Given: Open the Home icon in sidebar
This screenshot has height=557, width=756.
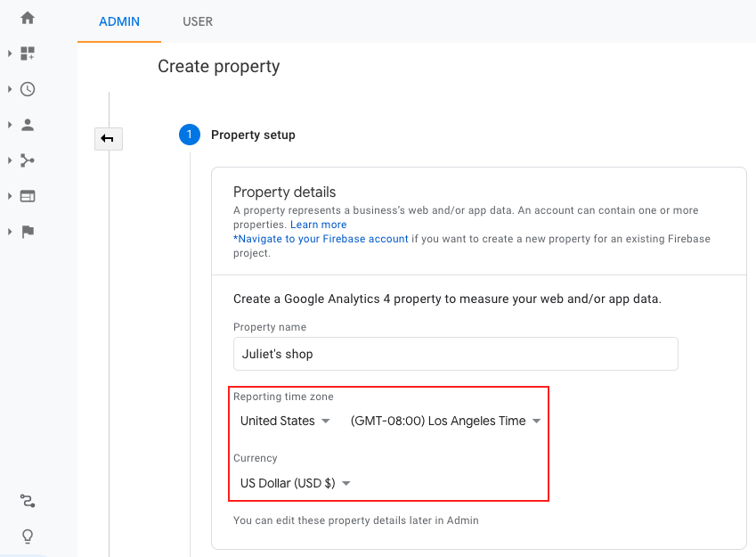Looking at the screenshot, I should [x=28, y=18].
